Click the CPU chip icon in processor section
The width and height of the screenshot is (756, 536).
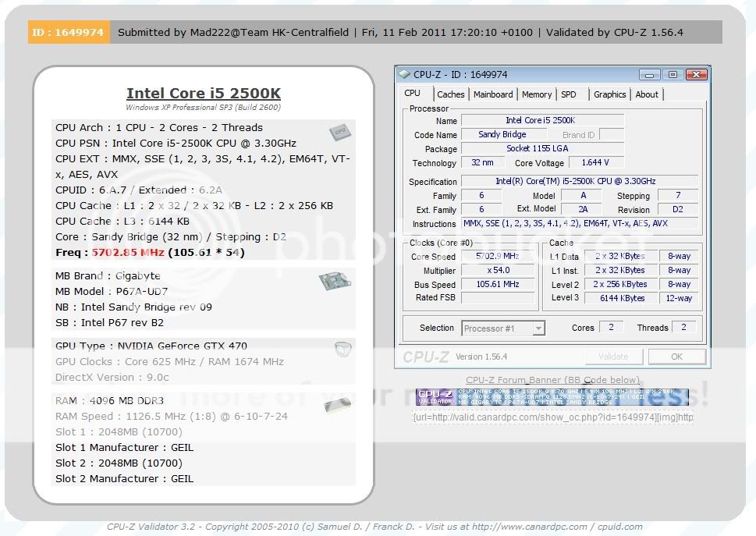tap(339, 132)
